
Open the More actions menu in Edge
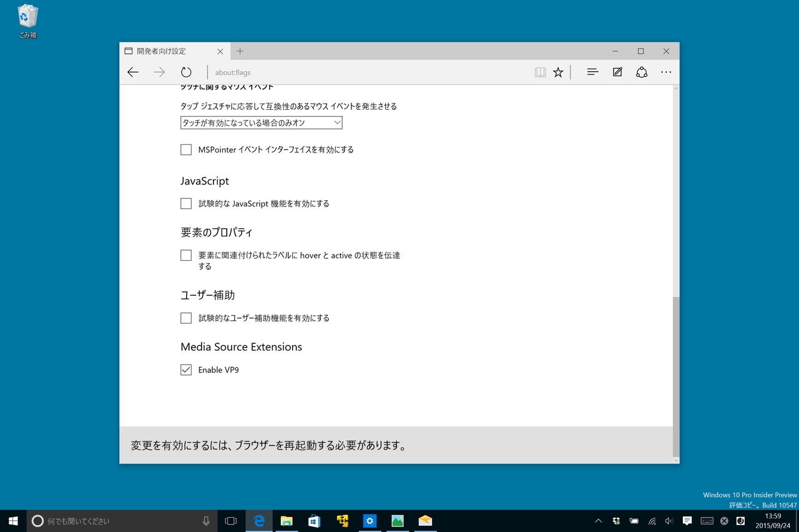point(666,72)
